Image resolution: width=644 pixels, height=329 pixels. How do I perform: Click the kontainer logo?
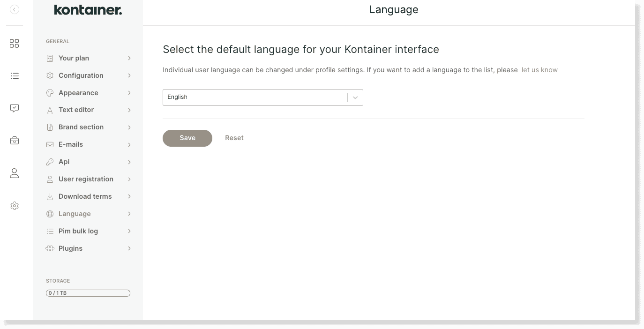coord(88,9)
